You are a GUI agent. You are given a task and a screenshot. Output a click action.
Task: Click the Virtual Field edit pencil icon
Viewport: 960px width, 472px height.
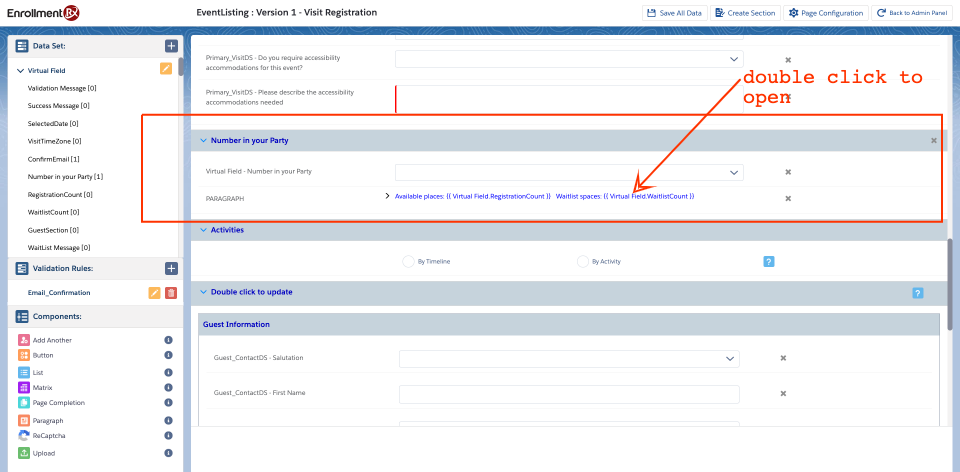[x=166, y=69]
